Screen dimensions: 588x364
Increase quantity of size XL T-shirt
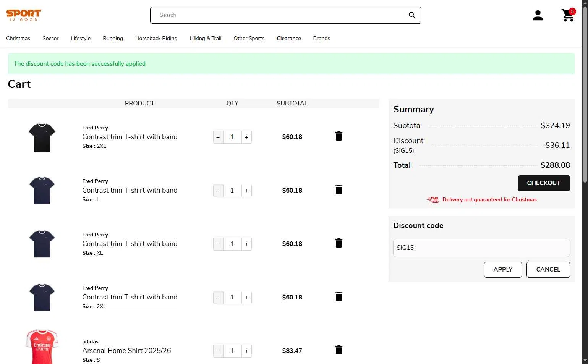[x=247, y=244]
